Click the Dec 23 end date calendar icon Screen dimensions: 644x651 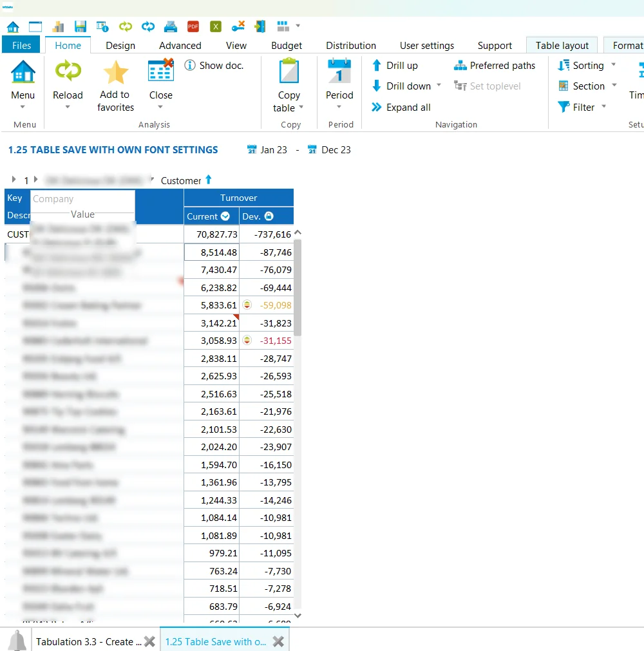pos(312,149)
